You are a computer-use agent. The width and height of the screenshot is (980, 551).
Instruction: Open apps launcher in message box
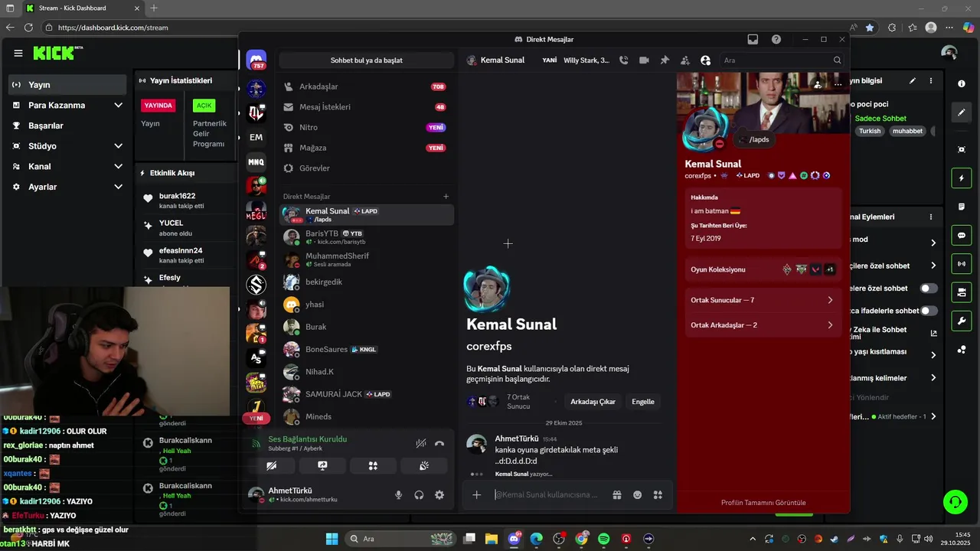pos(658,495)
